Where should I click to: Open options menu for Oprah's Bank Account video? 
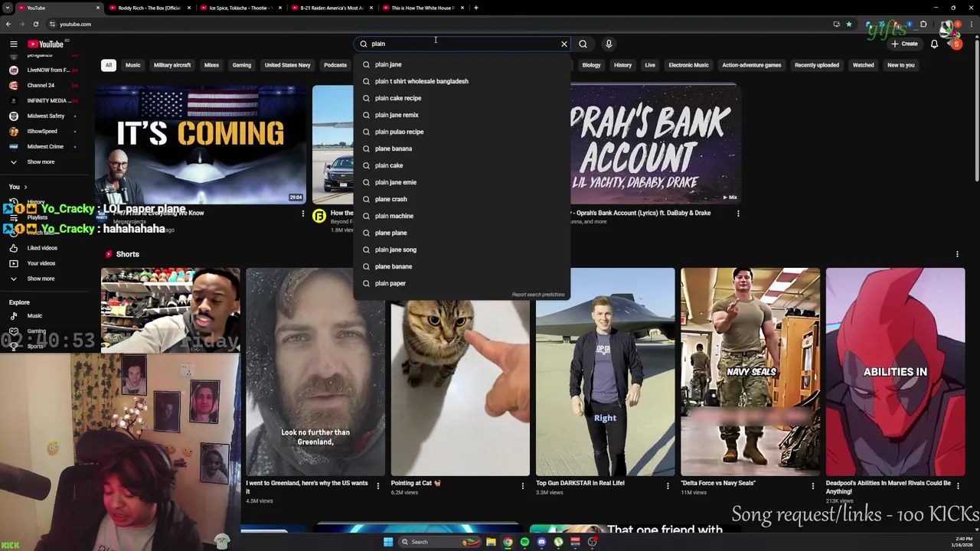tap(738, 214)
